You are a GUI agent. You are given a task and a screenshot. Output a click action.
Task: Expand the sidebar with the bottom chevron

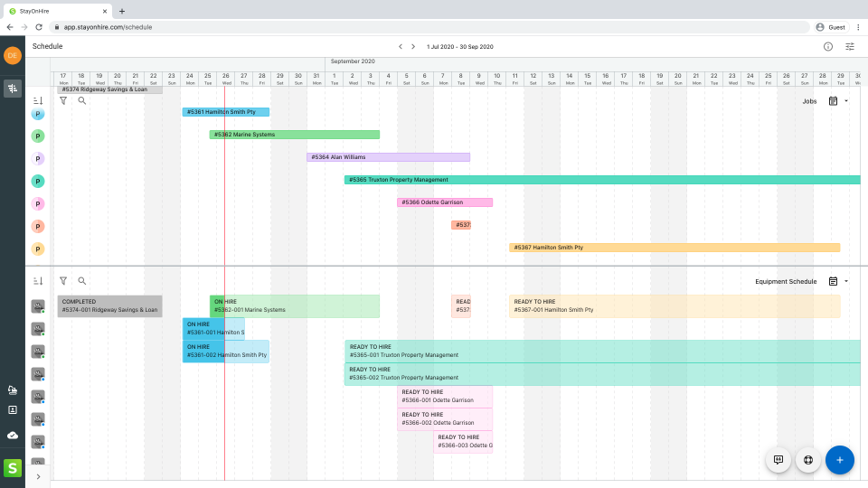pyautogui.click(x=38, y=476)
